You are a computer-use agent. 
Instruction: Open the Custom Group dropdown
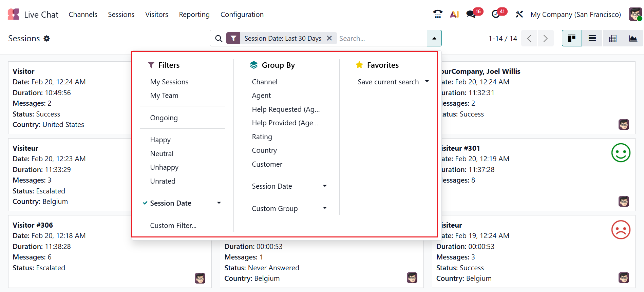(x=288, y=209)
